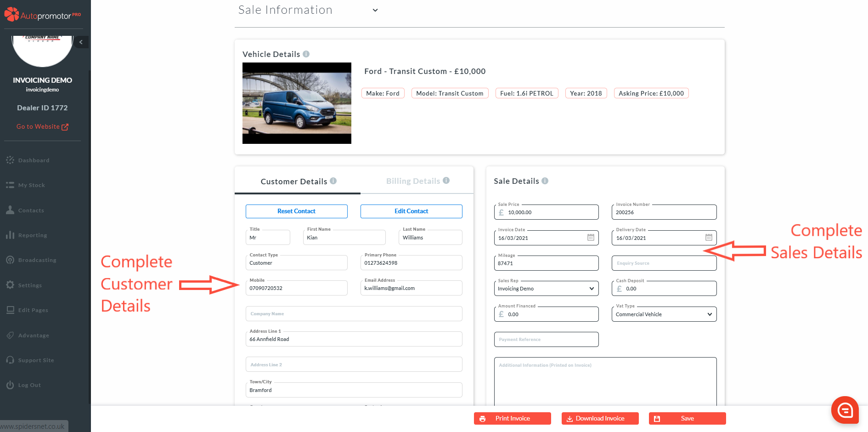Click the Billing Details info icon
The image size is (868, 432).
pos(446,181)
